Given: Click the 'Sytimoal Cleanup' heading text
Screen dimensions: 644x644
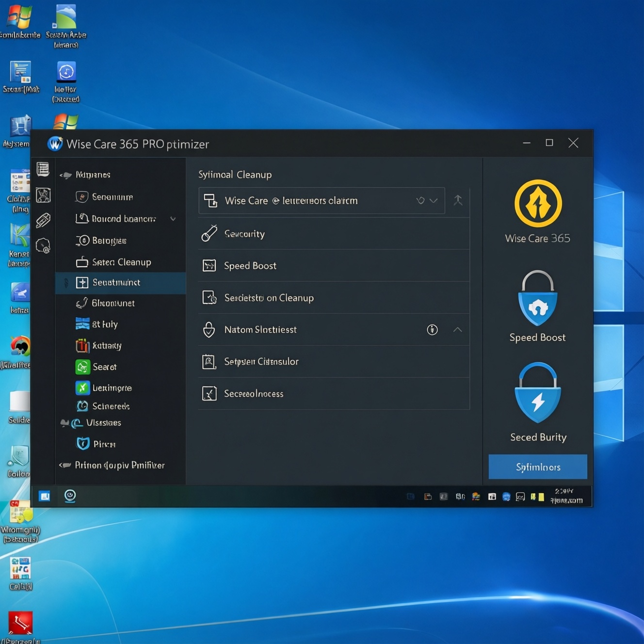Looking at the screenshot, I should [x=235, y=175].
